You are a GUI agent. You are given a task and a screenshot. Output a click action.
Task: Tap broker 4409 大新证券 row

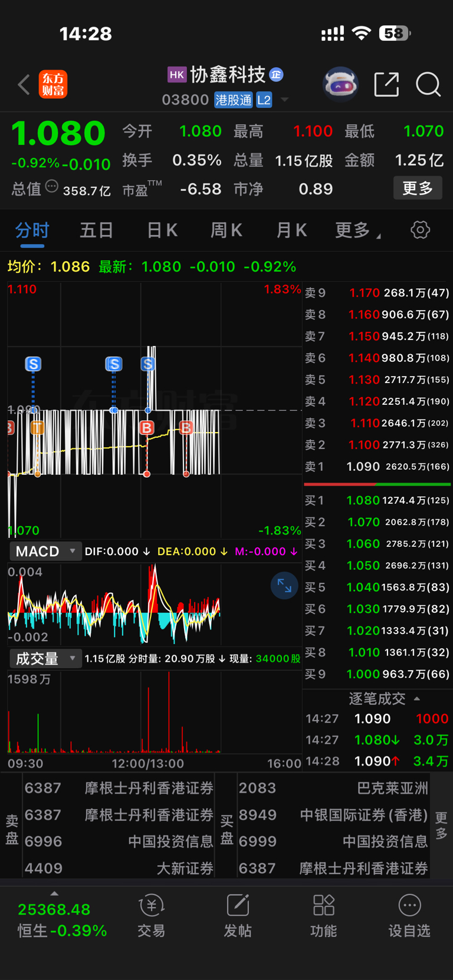point(119,868)
